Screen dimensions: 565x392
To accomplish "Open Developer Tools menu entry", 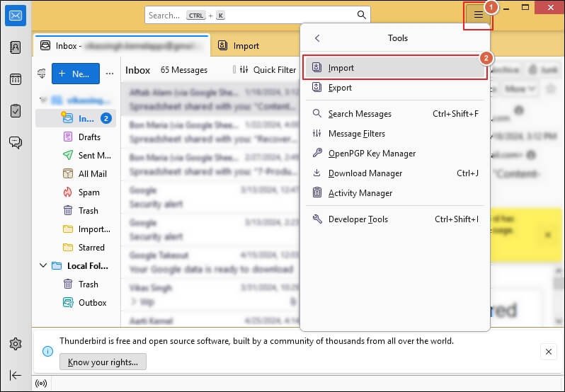I will [x=395, y=219].
